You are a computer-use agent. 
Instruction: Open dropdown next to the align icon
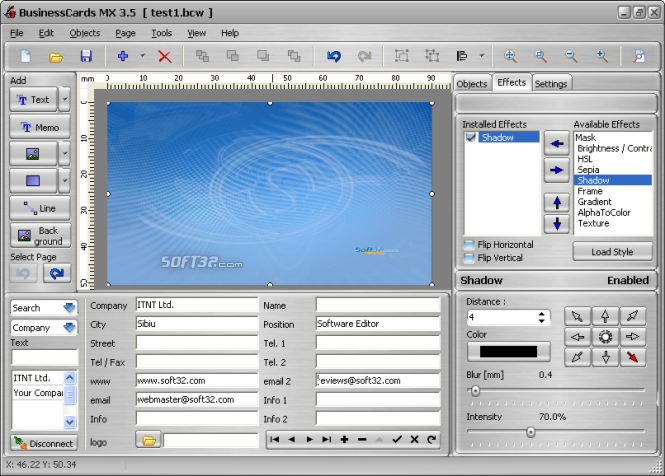481,56
